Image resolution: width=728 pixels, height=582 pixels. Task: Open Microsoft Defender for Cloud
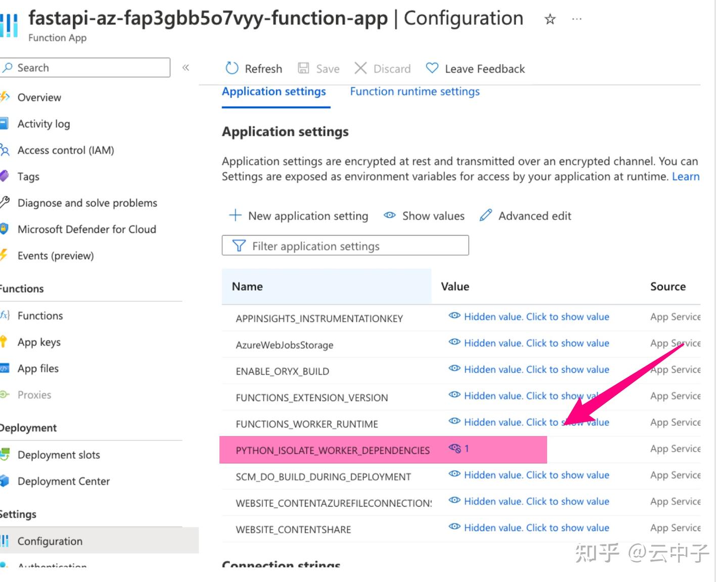(87, 229)
